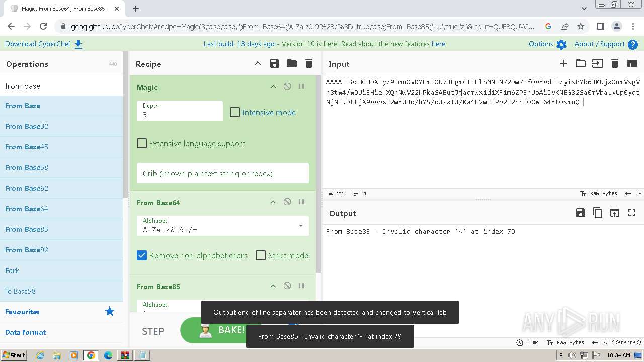The image size is (644, 362).
Task: Select From Base85 in operations list
Action: tap(61, 229)
